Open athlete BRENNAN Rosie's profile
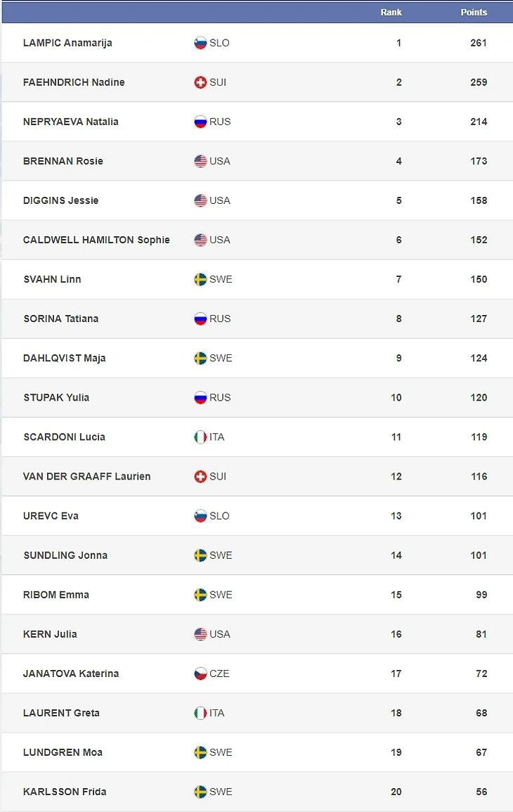The image size is (513, 812). coord(63,161)
